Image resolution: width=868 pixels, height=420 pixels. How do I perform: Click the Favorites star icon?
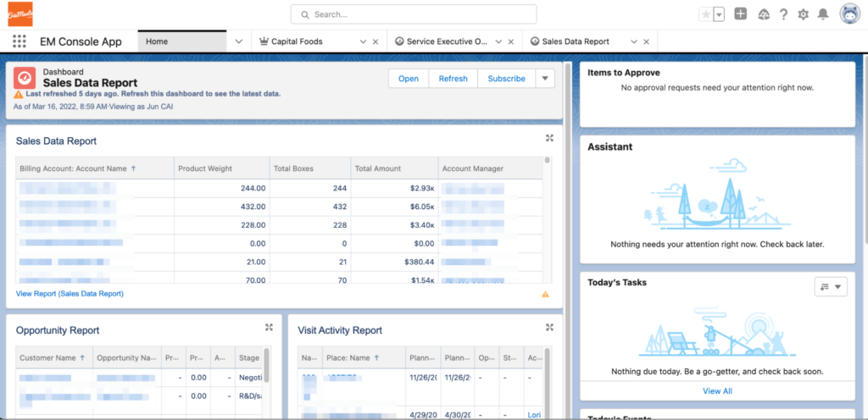tap(706, 15)
